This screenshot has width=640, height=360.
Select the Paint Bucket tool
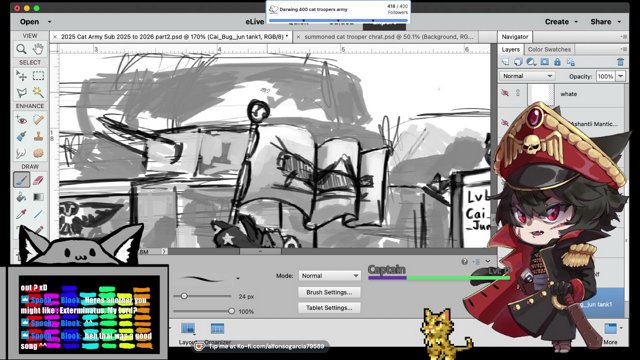(21, 197)
